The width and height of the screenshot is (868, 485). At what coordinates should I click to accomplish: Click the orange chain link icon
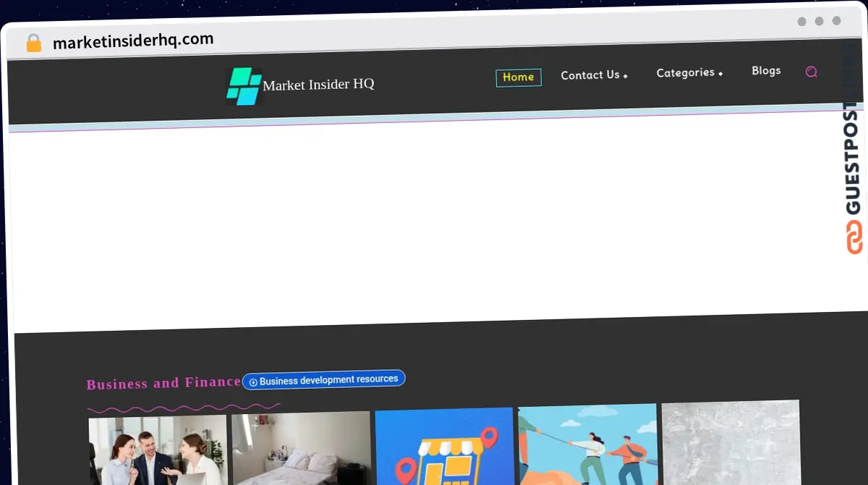(855, 237)
